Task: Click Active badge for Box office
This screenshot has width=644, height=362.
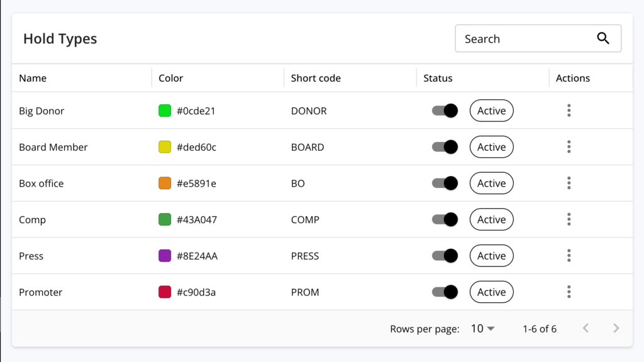Action: tap(492, 183)
